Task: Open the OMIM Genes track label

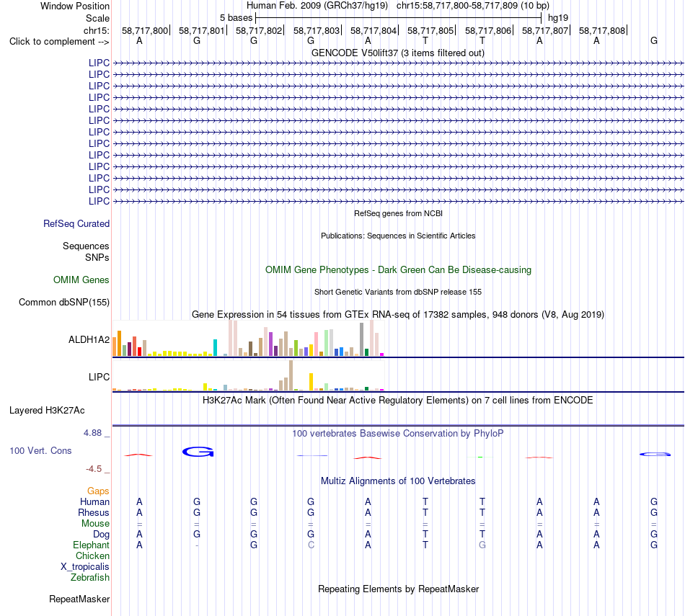Action: click(x=81, y=280)
